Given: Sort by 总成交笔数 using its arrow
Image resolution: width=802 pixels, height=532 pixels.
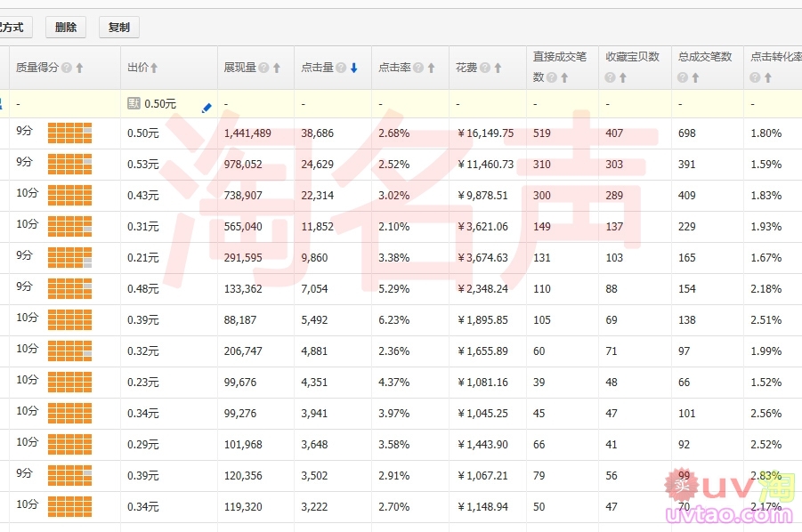Looking at the screenshot, I should tap(695, 77).
